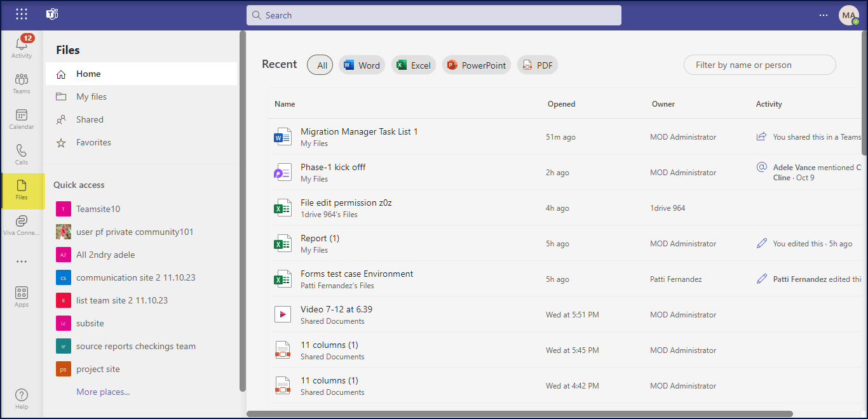Click the More places... link
Image resolution: width=868 pixels, height=419 pixels.
(103, 392)
